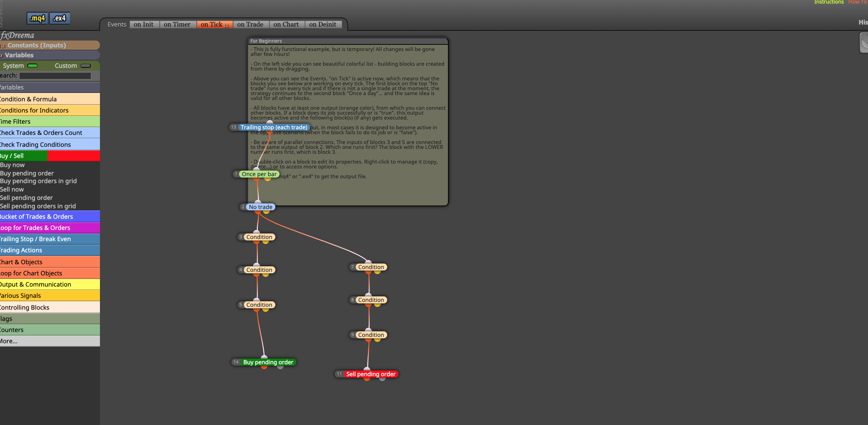Select the Once per bar block

pos(259,174)
